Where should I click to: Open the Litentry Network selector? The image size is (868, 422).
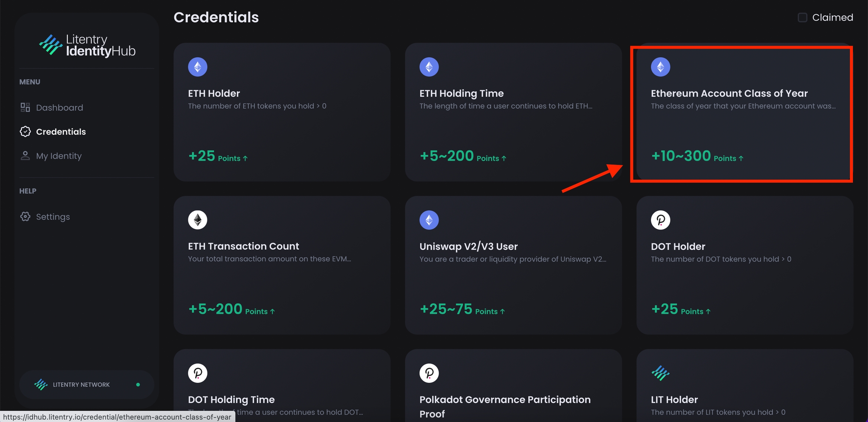87,384
